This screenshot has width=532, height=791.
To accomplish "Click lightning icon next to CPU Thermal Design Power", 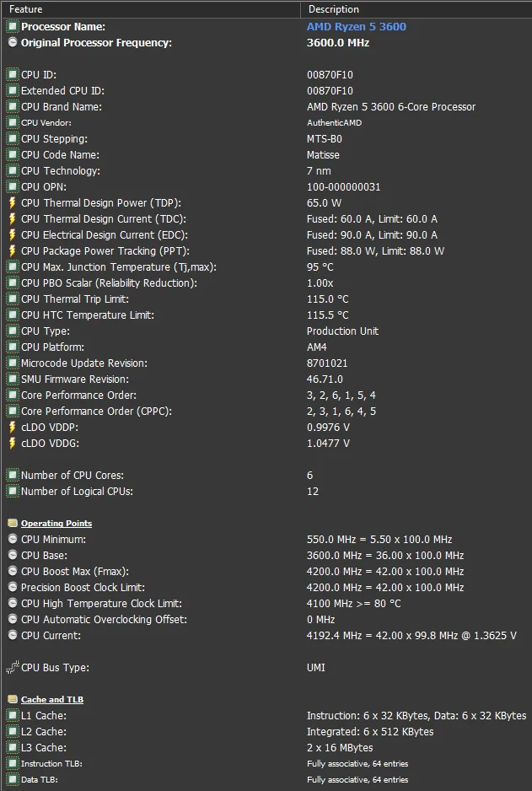I will click(x=13, y=203).
